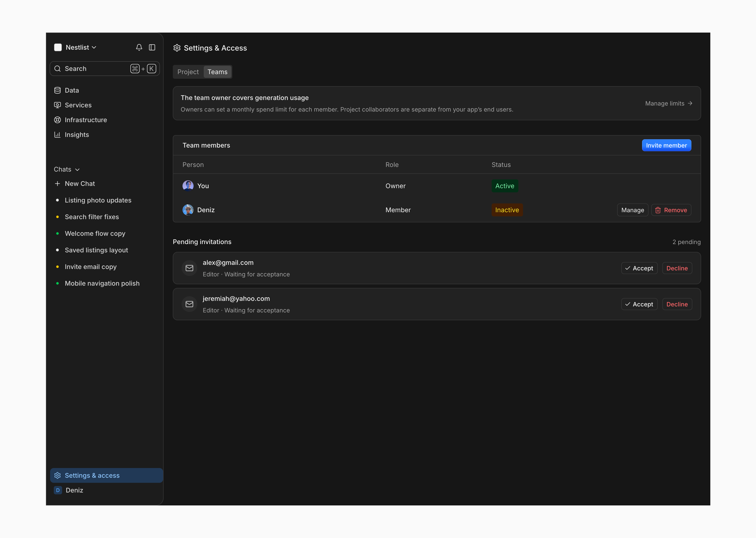Open the notifications bell
756x538 pixels.
(x=139, y=47)
